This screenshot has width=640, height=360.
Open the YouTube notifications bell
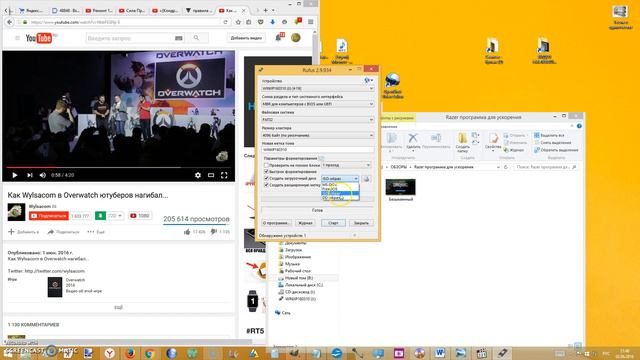pyautogui.click(x=278, y=38)
